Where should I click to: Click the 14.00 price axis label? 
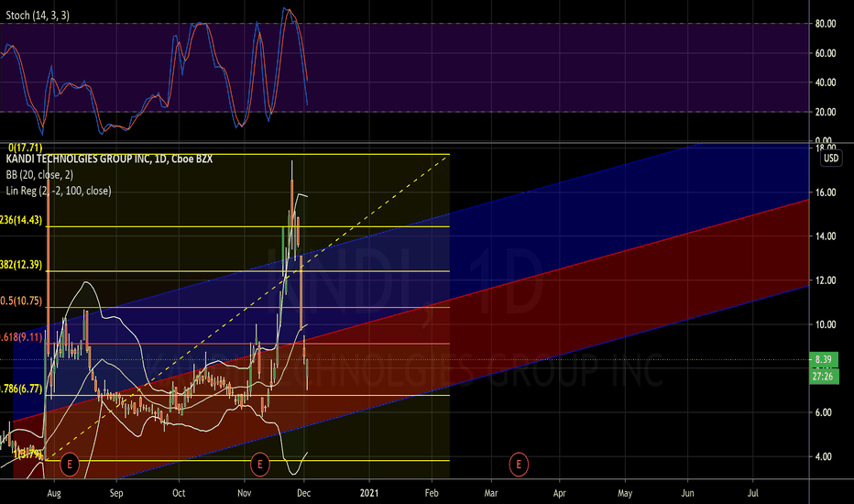(825, 236)
